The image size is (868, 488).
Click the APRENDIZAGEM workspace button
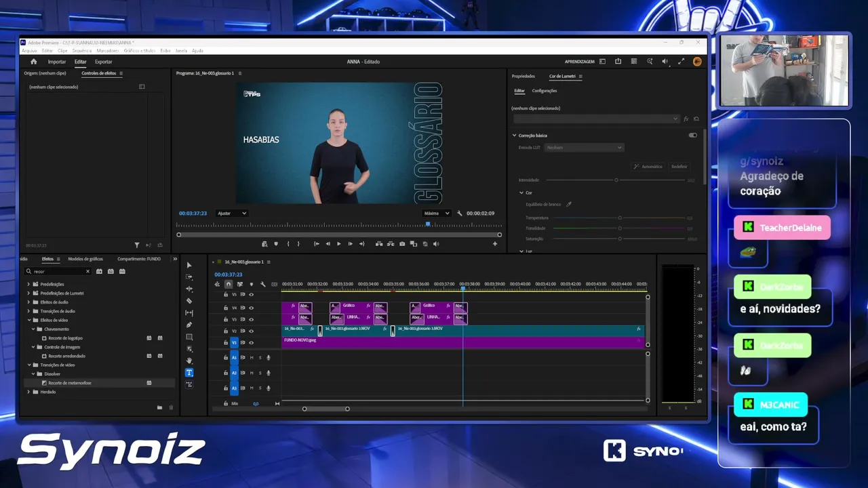pos(580,62)
